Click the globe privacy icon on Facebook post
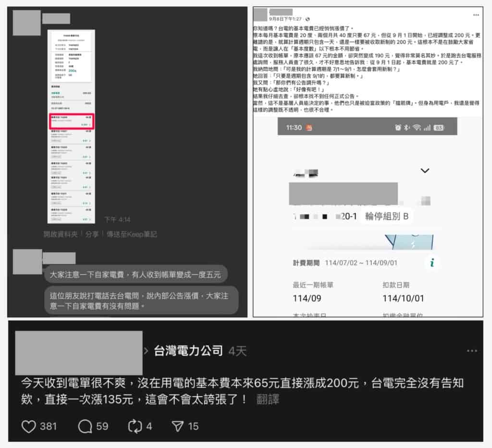The image size is (492, 448). (x=307, y=19)
